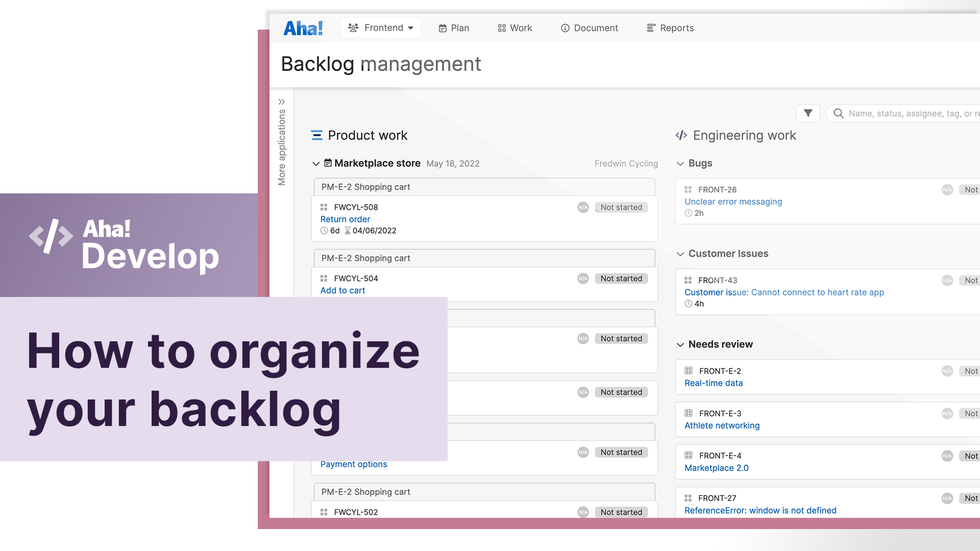Open the filter icon beside the search bar
The image size is (980, 551).
point(808,113)
